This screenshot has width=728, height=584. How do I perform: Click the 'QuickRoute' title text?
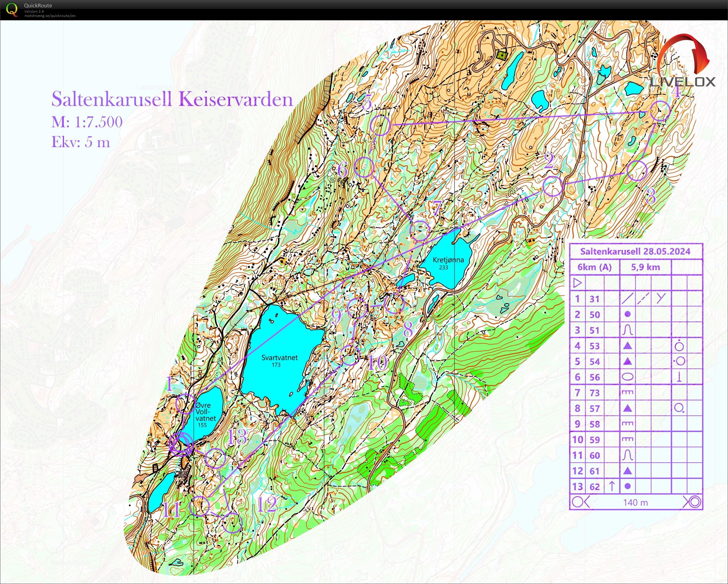click(x=38, y=5)
